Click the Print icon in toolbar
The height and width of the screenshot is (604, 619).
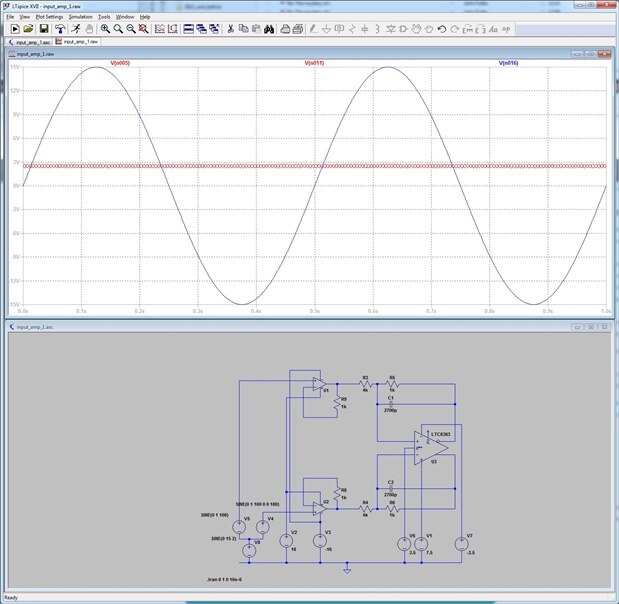(285, 29)
